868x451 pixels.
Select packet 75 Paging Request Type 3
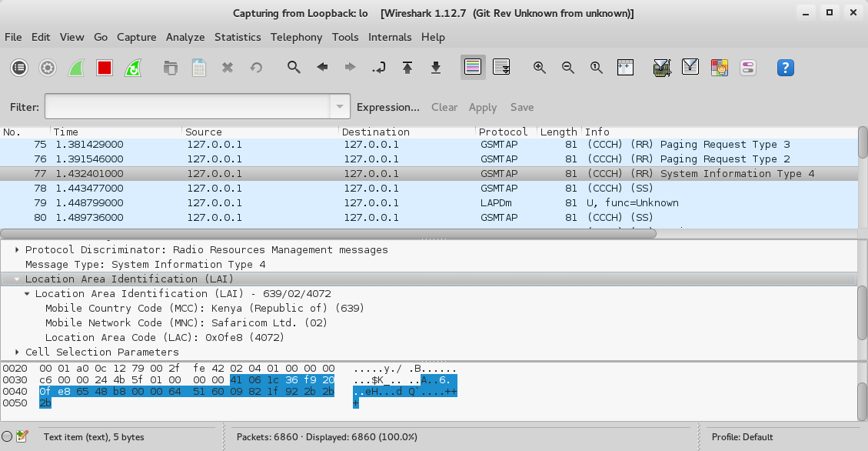[428, 145]
